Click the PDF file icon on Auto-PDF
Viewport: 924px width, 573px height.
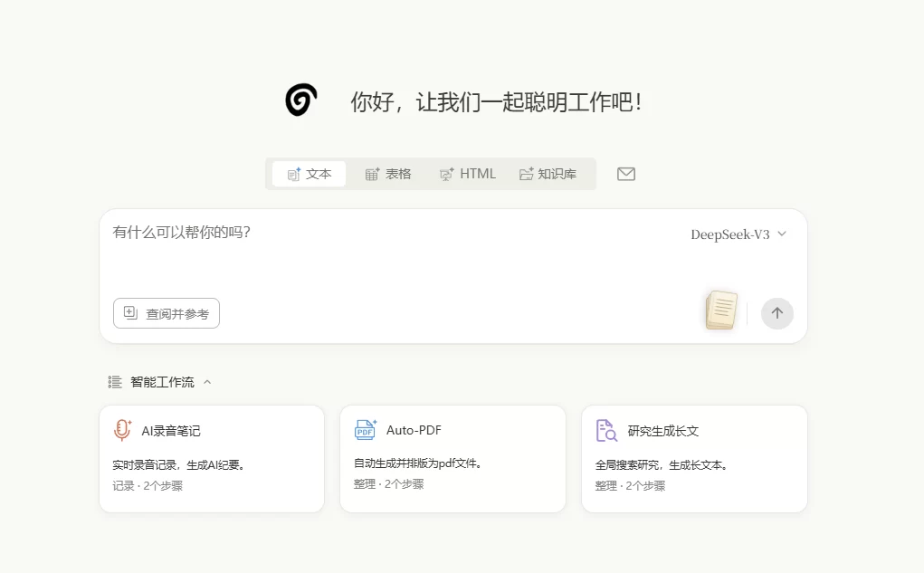365,431
